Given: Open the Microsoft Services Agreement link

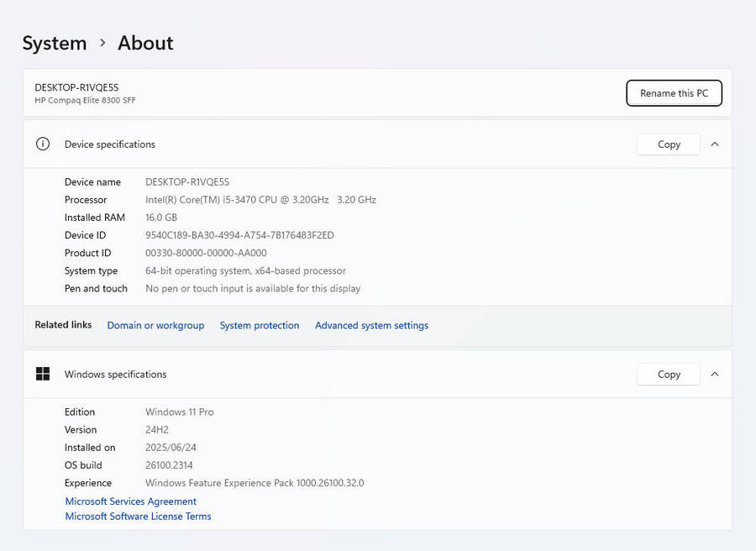Looking at the screenshot, I should pos(131,501).
